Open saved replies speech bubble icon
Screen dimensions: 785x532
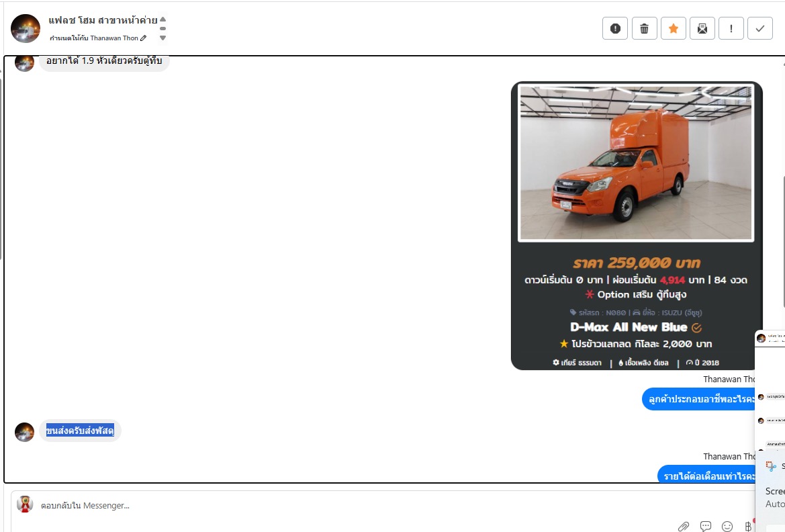click(705, 526)
